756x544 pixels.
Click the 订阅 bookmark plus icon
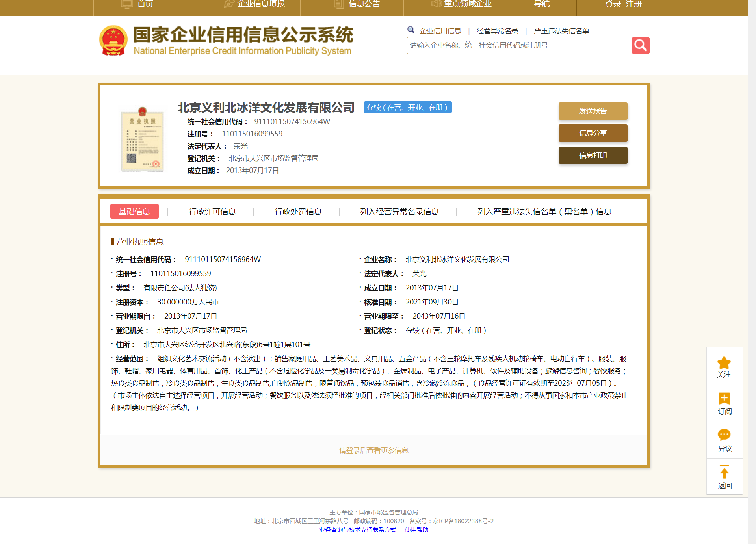click(724, 399)
